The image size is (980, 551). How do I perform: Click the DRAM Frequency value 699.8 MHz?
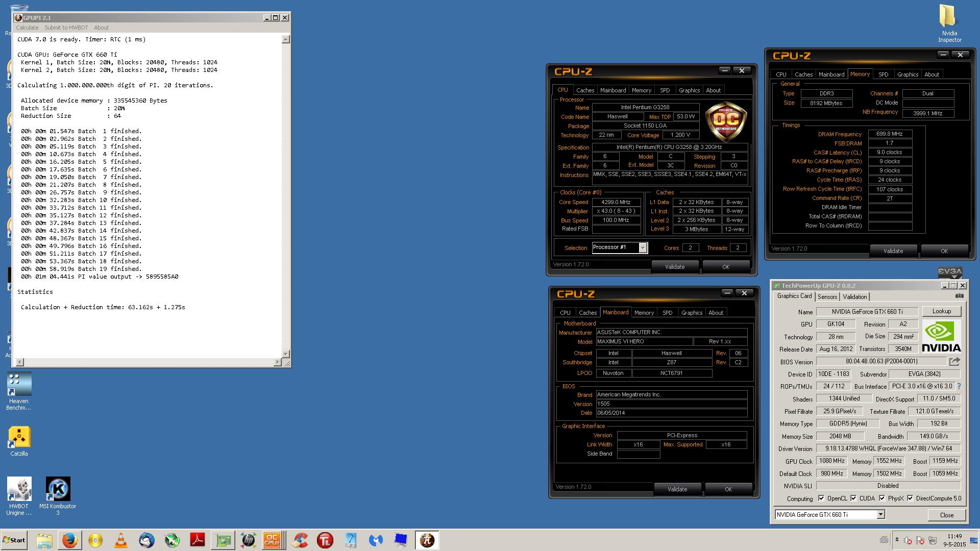point(890,134)
